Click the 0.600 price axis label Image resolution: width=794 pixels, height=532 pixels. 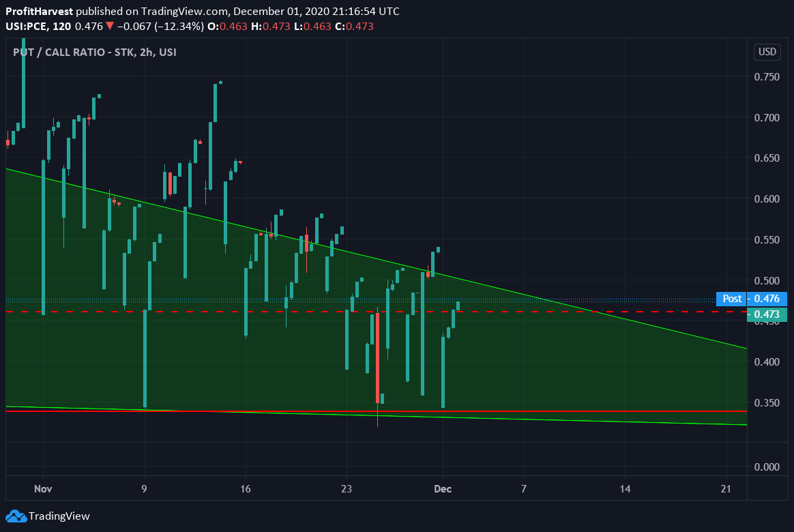(x=767, y=199)
